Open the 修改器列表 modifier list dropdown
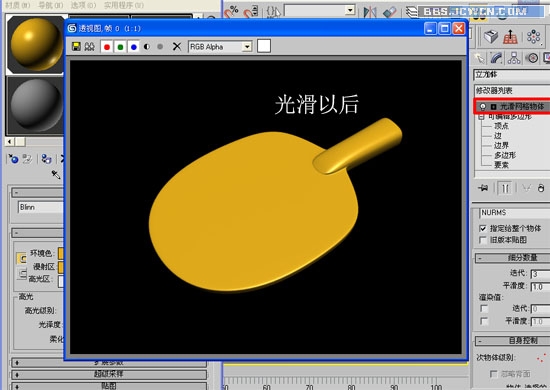This screenshot has width=550, height=390. [512, 90]
